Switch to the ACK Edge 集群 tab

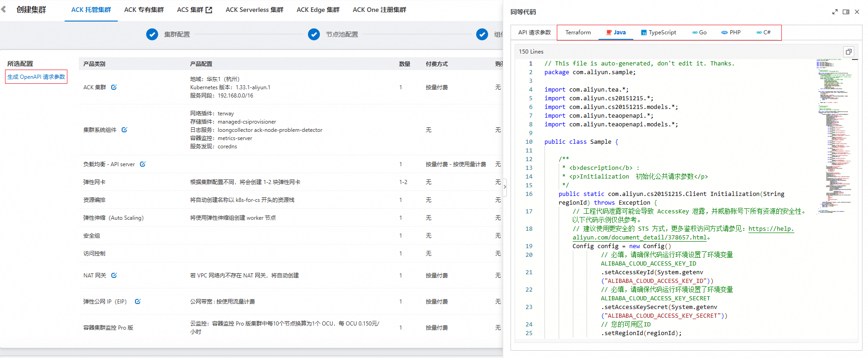(318, 10)
